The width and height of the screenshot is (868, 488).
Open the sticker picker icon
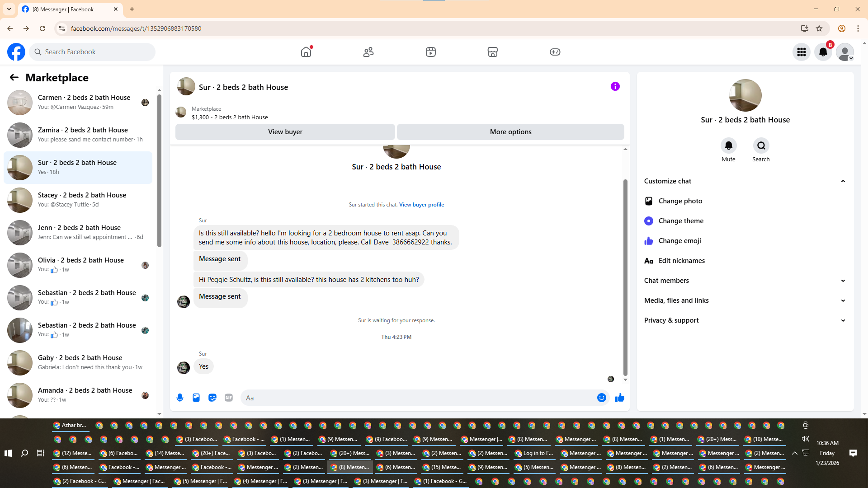[212, 398]
